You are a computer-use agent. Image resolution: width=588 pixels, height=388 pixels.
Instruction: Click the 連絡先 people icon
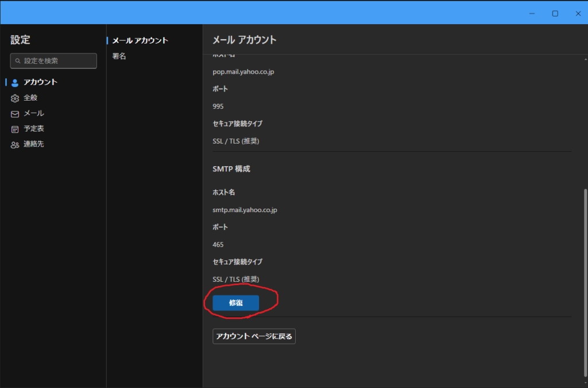[16, 145]
